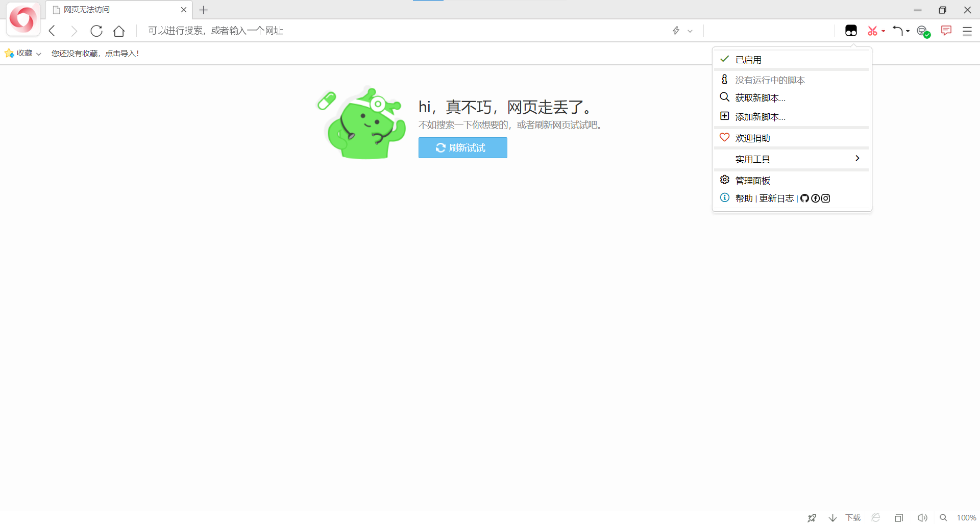
Task: Click the 100% zoom level control
Action: coord(966,517)
